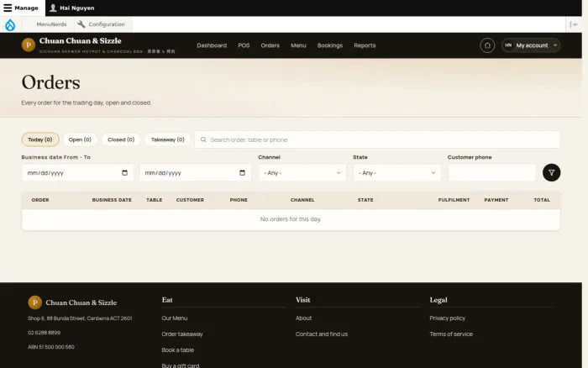Screen dimensions: 588x368
Task: Click the Chuan Chuan & Sizzle header logo
Action: (29, 45)
